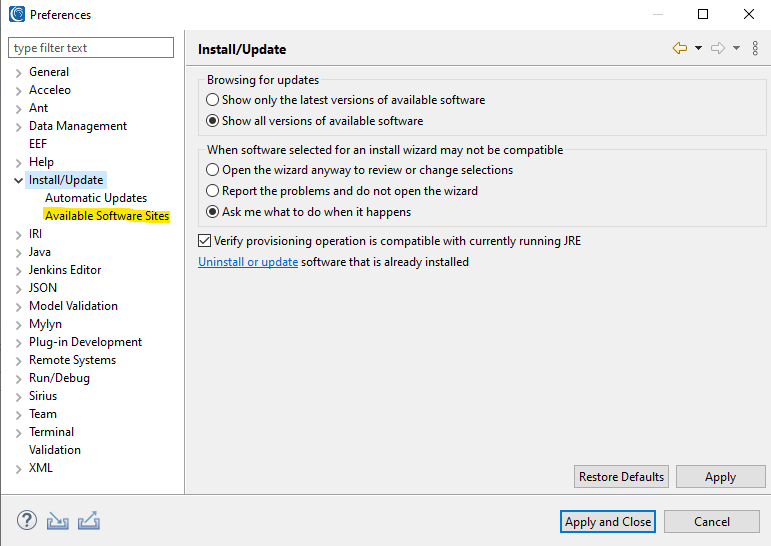Open the help question mark icon
Viewport: 771px width, 546px height.
click(x=27, y=520)
